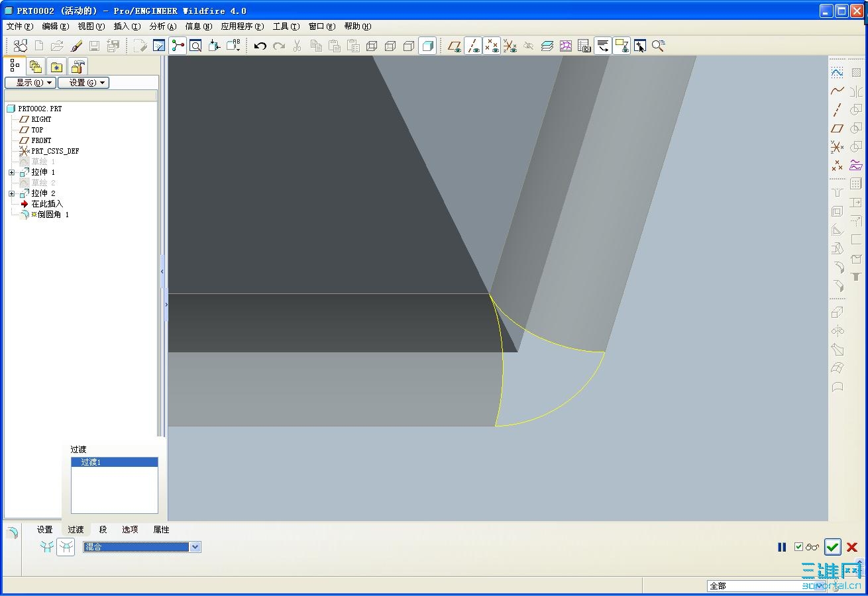Select 过渡1 in the transition list
The width and height of the screenshot is (868, 596).
(x=115, y=462)
